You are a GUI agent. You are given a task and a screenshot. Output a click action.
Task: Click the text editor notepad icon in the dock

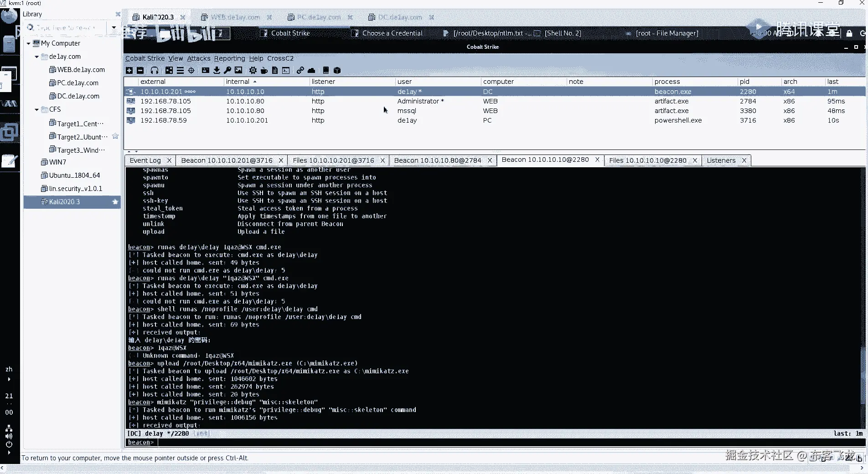coord(9,160)
